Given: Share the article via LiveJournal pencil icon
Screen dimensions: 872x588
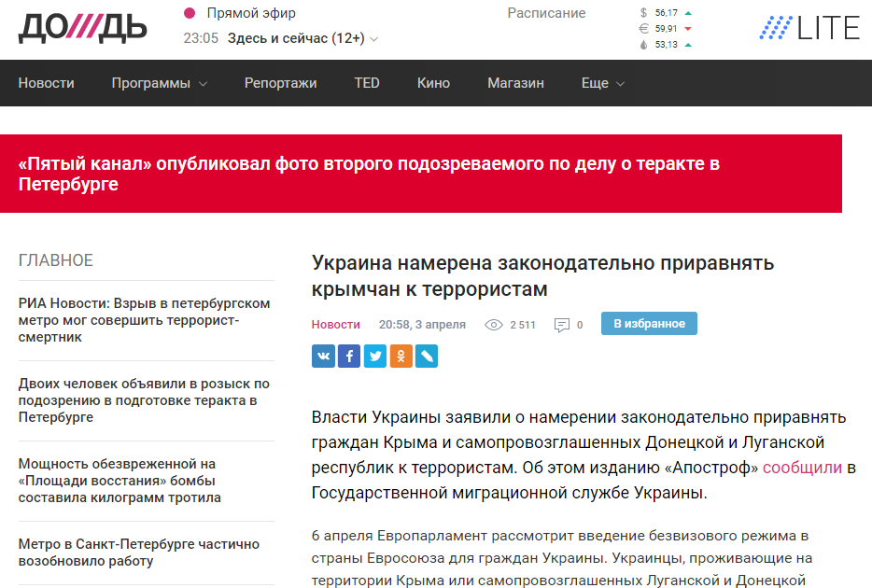Looking at the screenshot, I should click(x=427, y=357).
